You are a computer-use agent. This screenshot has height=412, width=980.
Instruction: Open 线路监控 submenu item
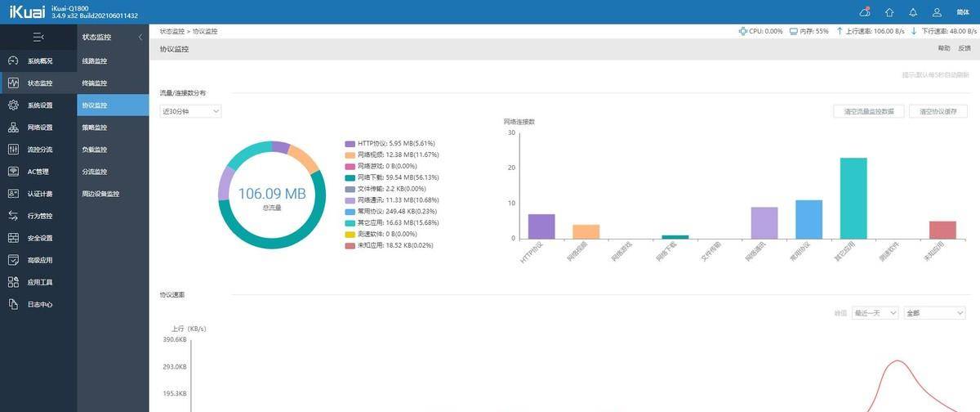click(x=95, y=61)
